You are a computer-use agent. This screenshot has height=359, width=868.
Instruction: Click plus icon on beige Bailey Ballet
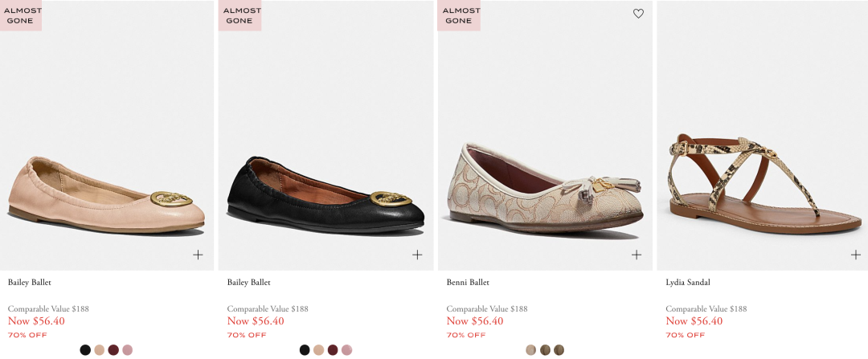(198, 255)
